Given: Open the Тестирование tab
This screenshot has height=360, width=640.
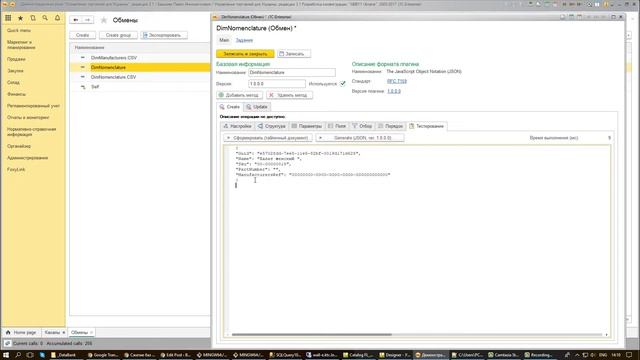Looking at the screenshot, I should click(427, 126).
